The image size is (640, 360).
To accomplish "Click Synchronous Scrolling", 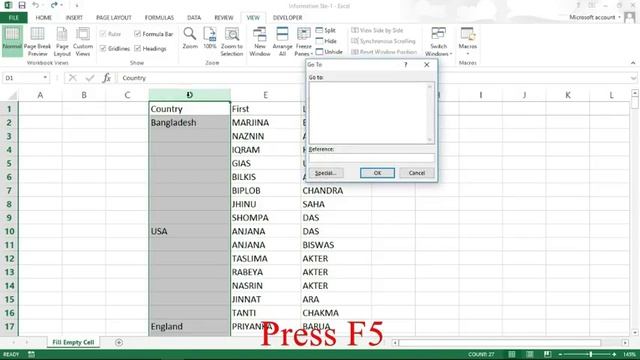I will coord(383,41).
